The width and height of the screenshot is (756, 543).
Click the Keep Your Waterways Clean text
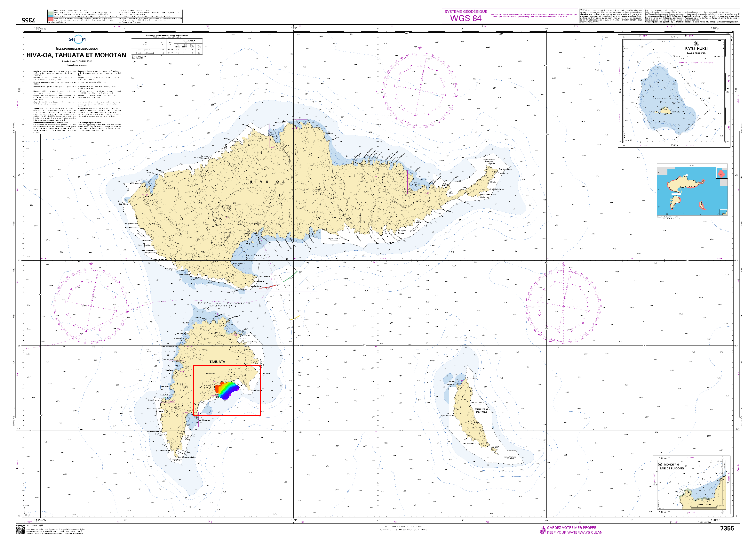point(574,532)
